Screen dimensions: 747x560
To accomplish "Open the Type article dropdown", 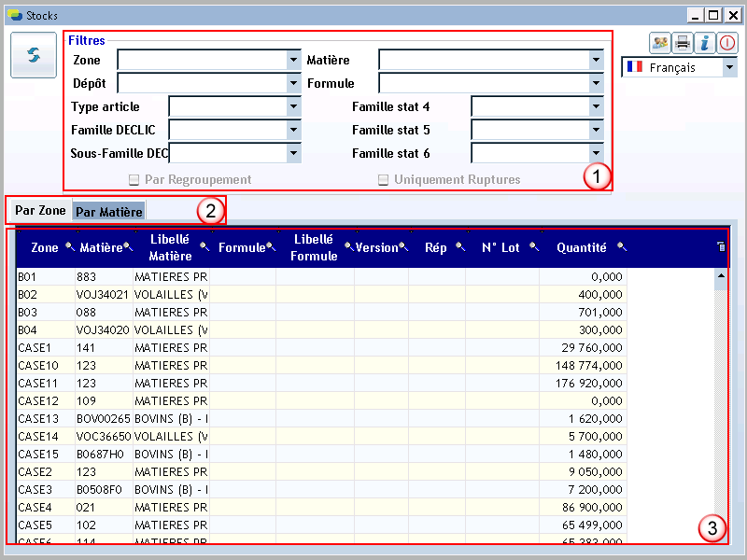I will [x=293, y=106].
